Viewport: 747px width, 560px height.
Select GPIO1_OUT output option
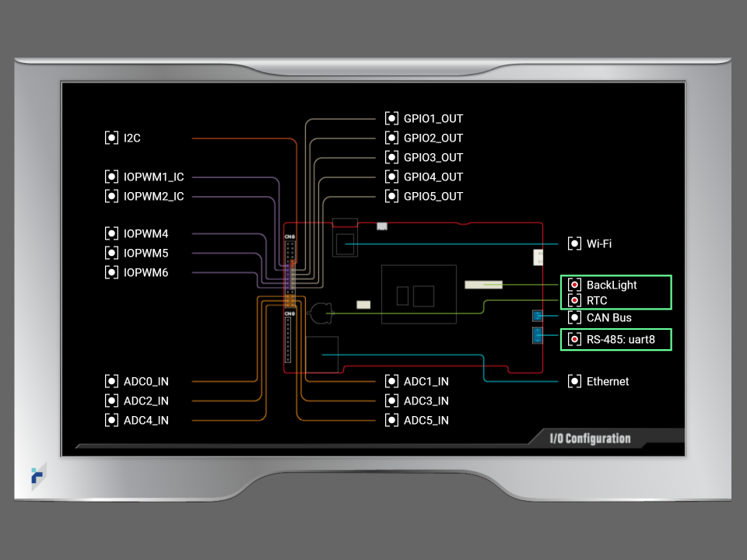tap(391, 119)
